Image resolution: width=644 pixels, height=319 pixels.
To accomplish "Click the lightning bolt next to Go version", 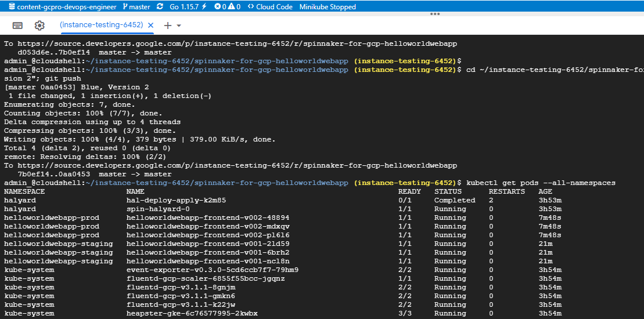I will [x=203, y=7].
